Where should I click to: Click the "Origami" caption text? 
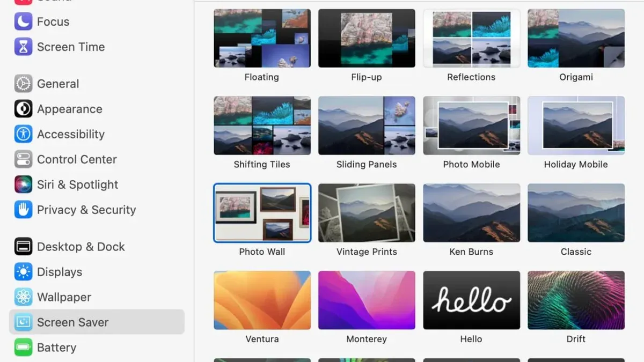[576, 77]
